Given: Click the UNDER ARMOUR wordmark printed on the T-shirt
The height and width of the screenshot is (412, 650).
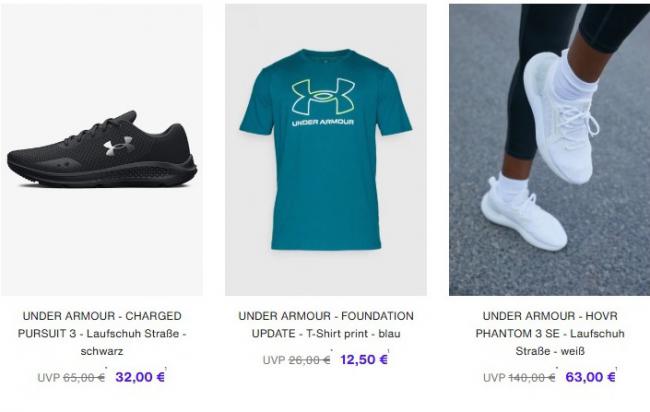Looking at the screenshot, I should [x=323, y=122].
